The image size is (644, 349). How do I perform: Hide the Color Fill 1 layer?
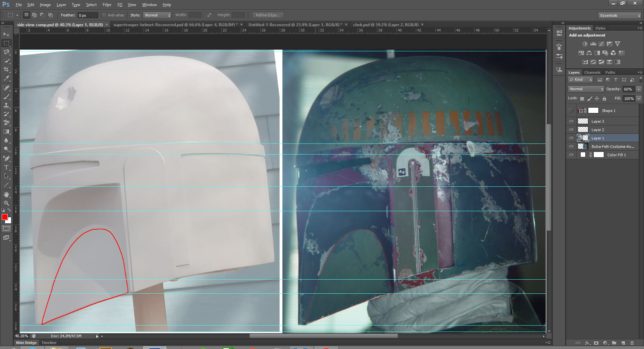tap(571, 155)
